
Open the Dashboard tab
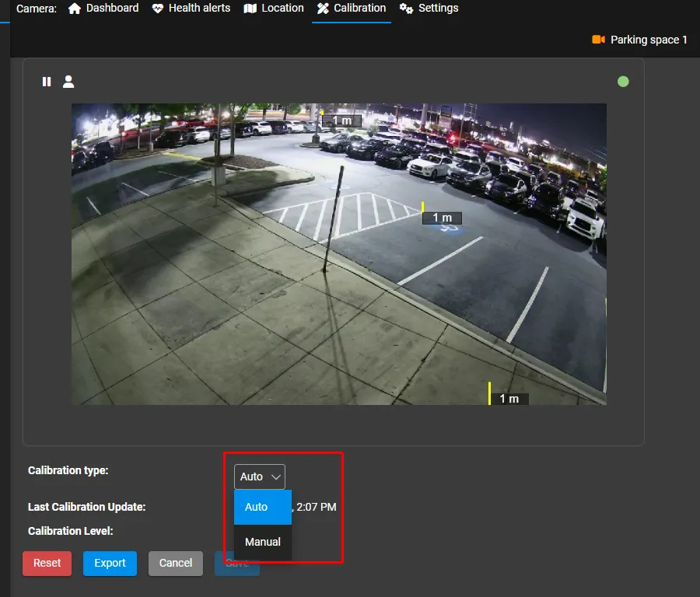(103, 8)
